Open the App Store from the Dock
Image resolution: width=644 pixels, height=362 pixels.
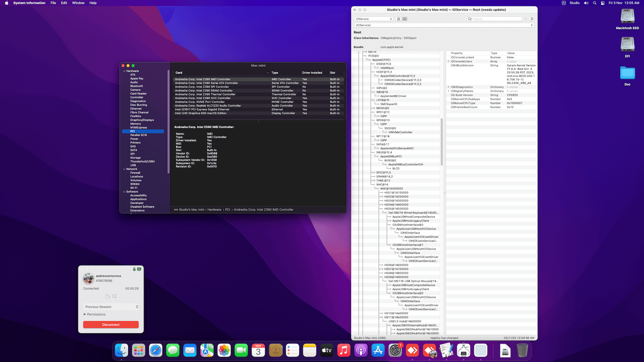[x=378, y=351]
